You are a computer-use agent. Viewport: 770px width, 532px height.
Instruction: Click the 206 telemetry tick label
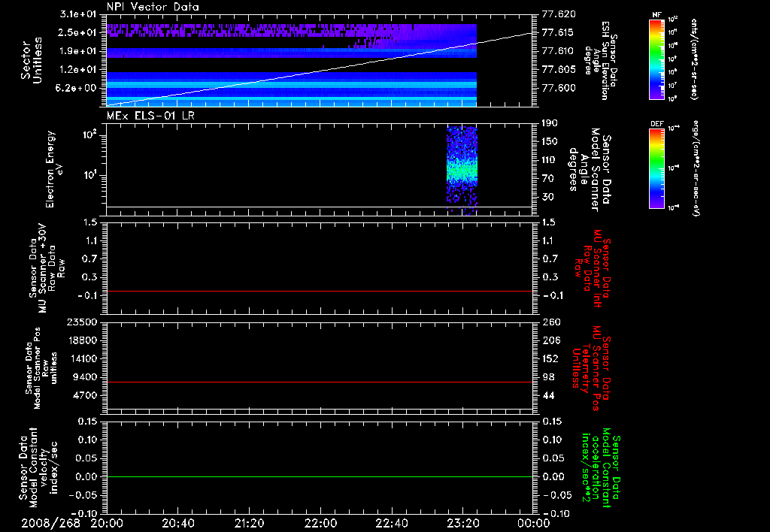[551, 340]
